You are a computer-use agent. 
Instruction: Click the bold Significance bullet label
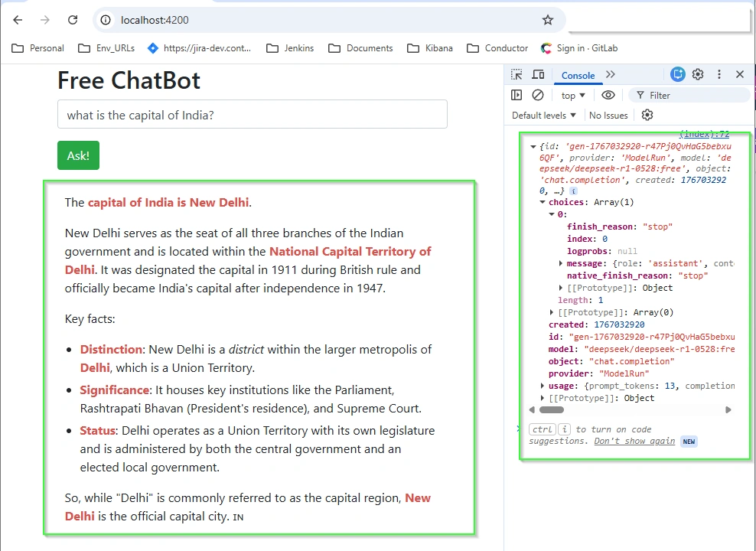(114, 390)
